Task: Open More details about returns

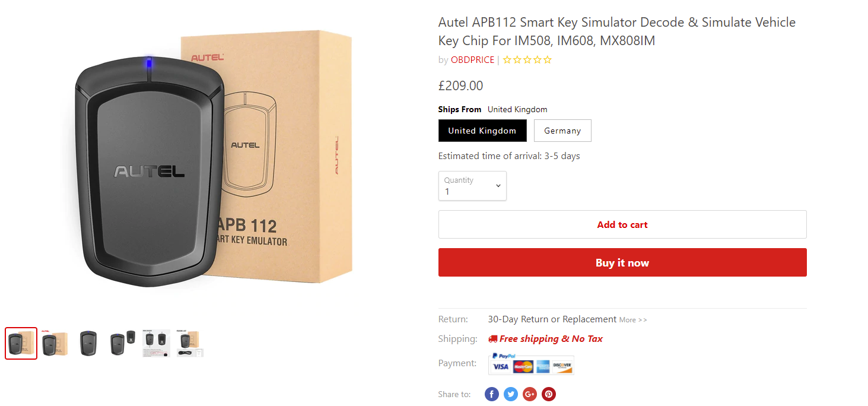Action: click(632, 319)
